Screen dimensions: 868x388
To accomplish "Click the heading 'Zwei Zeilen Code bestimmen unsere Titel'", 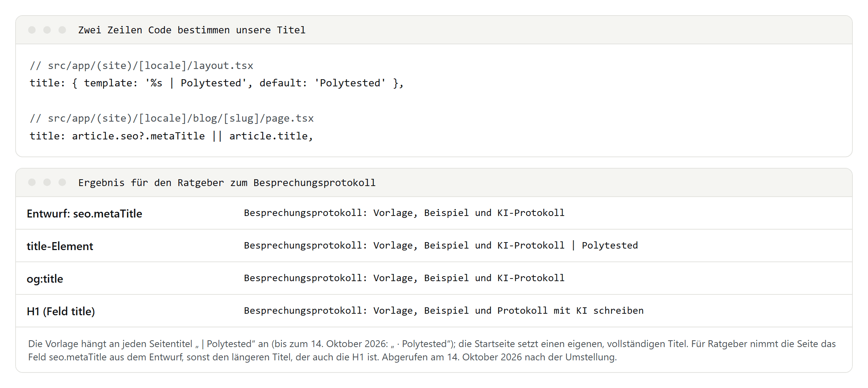I will pyautogui.click(x=192, y=30).
